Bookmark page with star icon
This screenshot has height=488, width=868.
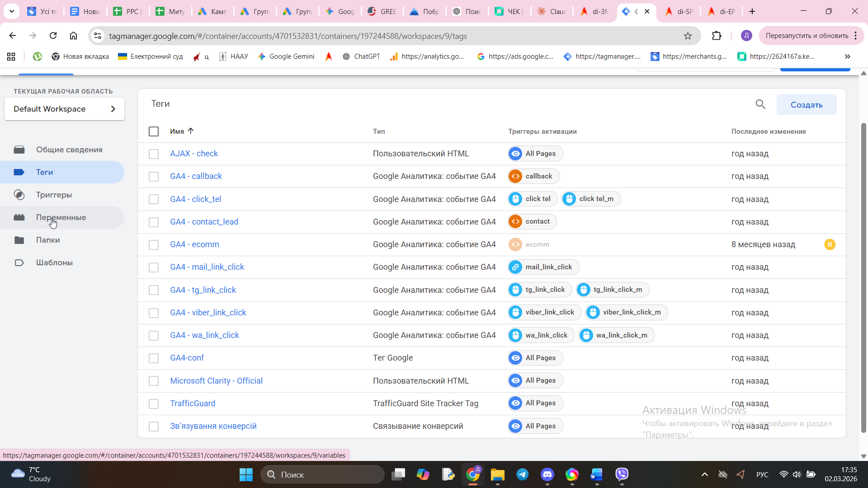tap(688, 36)
